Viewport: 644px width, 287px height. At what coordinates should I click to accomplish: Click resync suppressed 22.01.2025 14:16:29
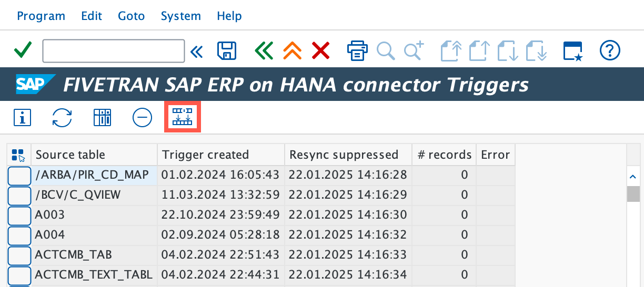tap(348, 196)
